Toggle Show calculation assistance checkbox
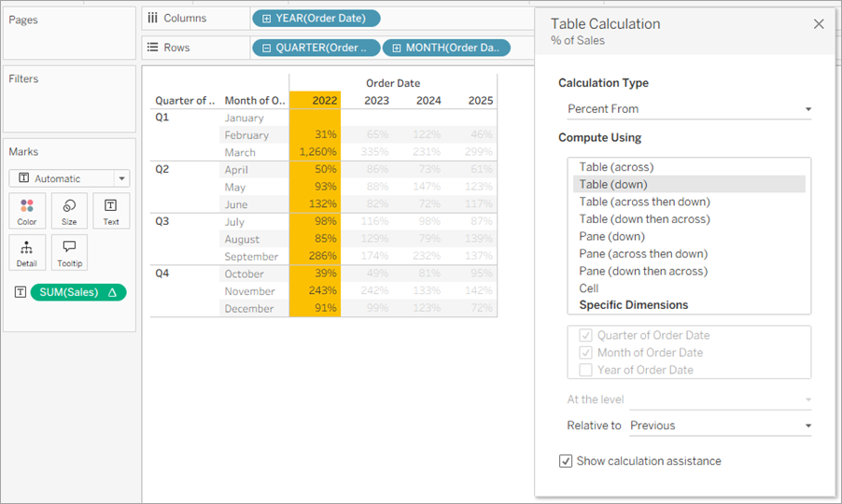 pyautogui.click(x=566, y=461)
